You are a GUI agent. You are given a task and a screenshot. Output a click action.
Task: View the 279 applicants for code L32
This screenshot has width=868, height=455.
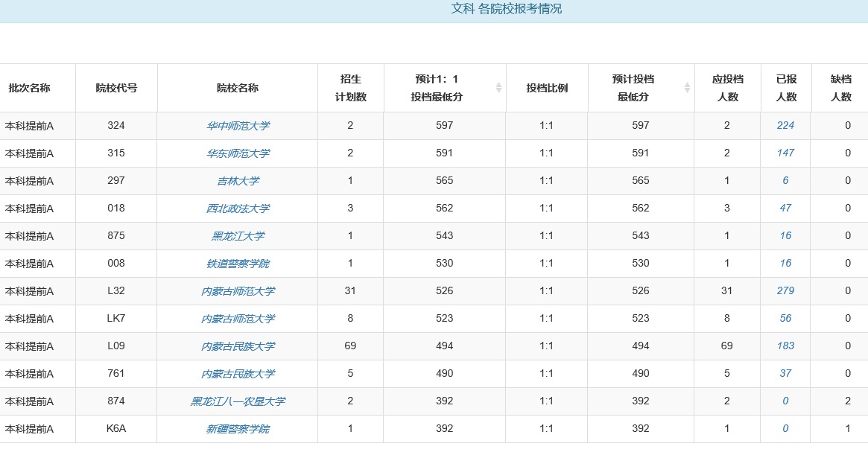pyautogui.click(x=785, y=291)
